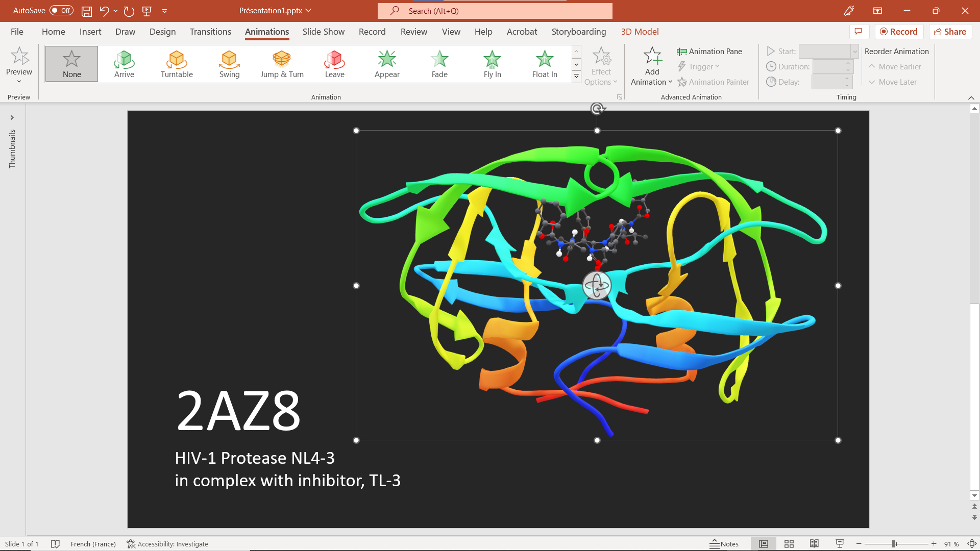Expand the Thumbnails panel
The width and height of the screenshot is (980, 551).
12,118
